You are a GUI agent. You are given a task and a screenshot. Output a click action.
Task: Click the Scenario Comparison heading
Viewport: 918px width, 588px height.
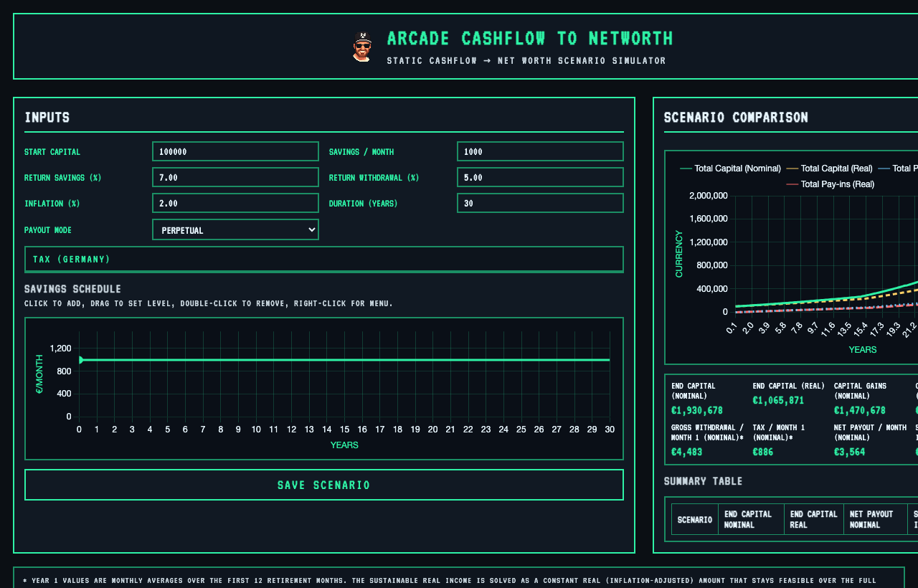[x=736, y=117]
